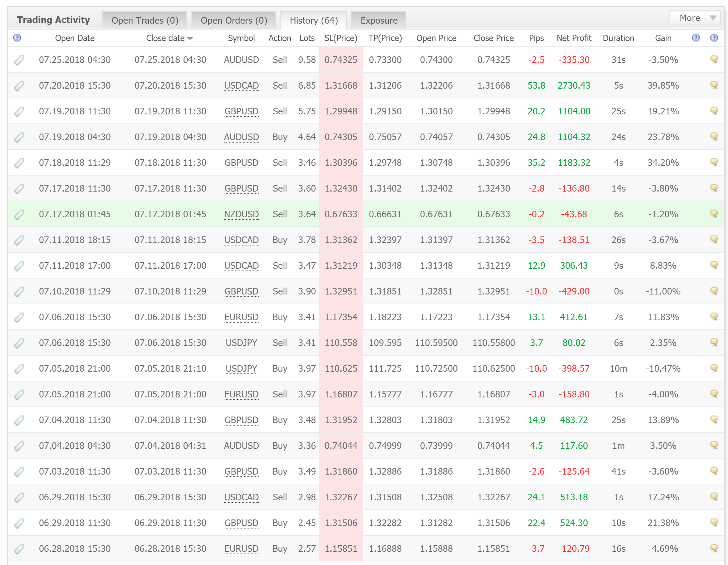The image size is (728, 565).
Task: Open the comment bubble for the GBPUSD 1183.32 trade
Action: point(714,162)
